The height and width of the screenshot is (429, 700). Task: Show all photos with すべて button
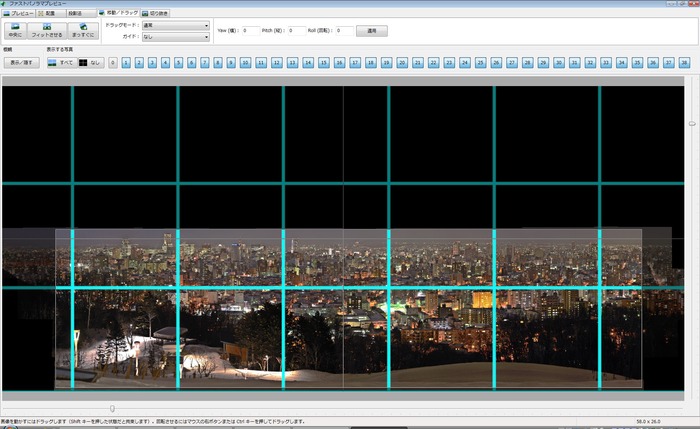[x=62, y=62]
